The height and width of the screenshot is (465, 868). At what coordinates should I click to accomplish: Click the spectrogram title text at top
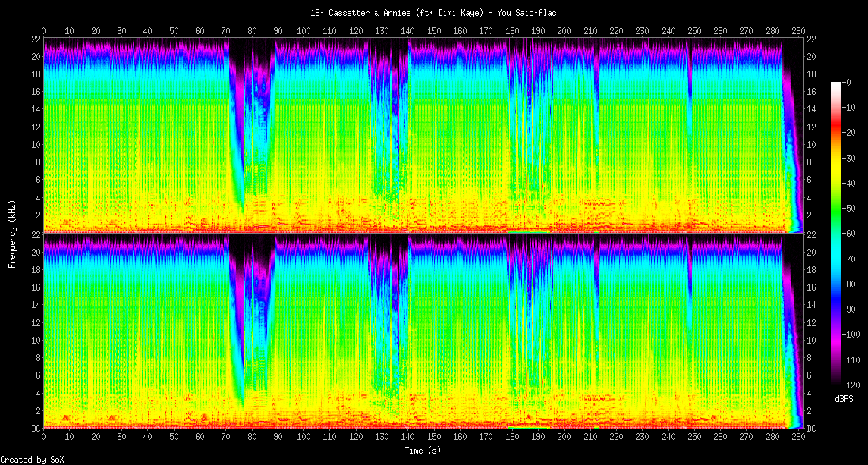433,13
